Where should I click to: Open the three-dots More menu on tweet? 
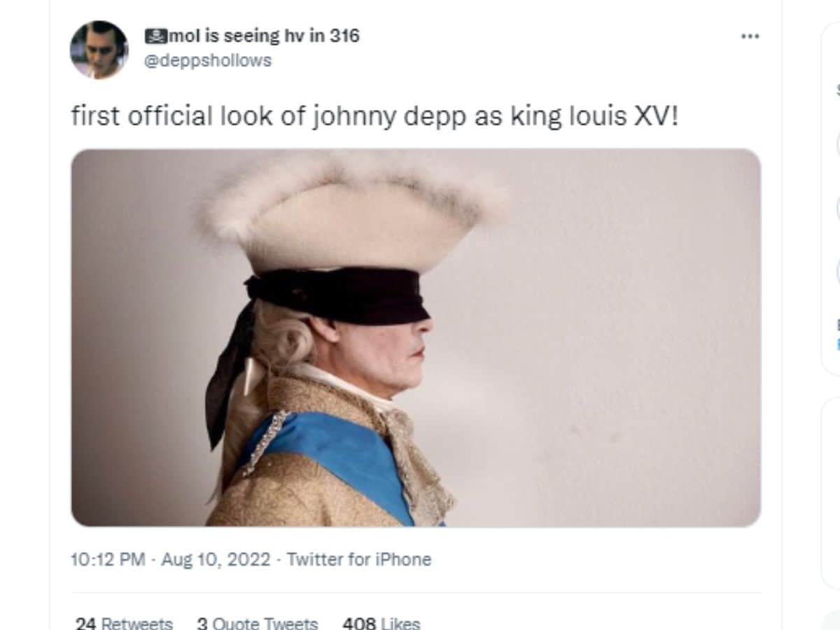(x=750, y=36)
